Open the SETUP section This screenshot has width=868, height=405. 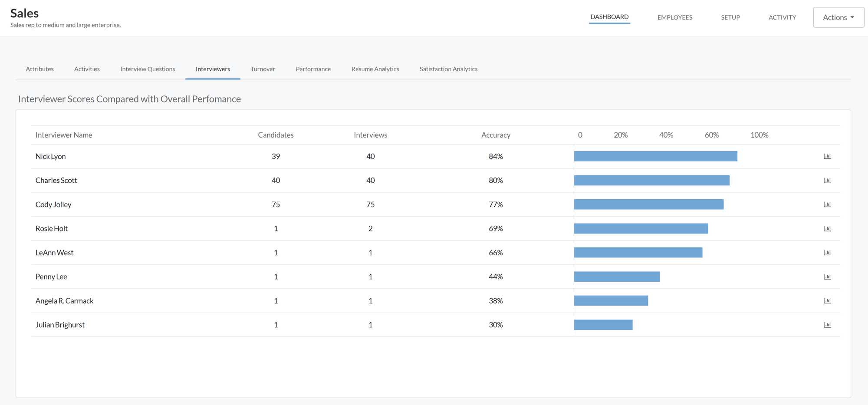730,17
